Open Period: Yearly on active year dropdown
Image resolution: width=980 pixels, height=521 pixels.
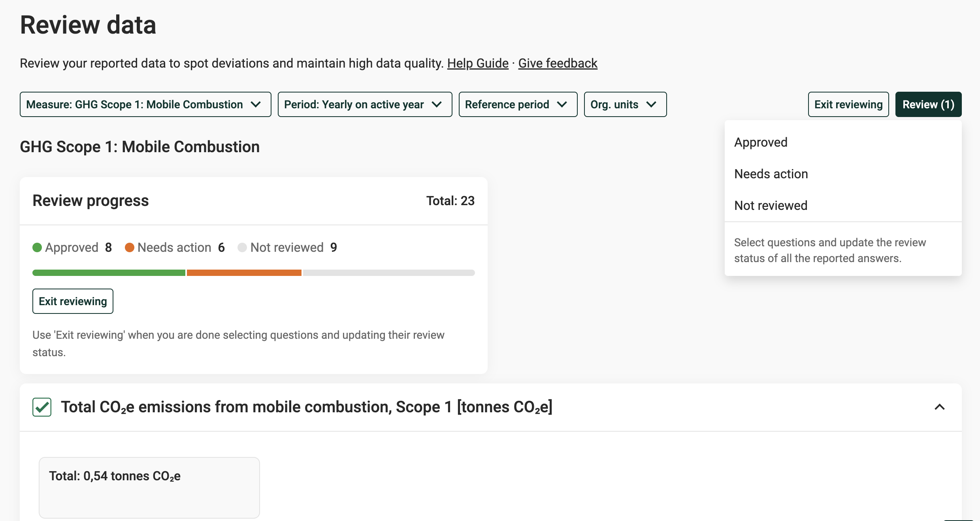364,104
